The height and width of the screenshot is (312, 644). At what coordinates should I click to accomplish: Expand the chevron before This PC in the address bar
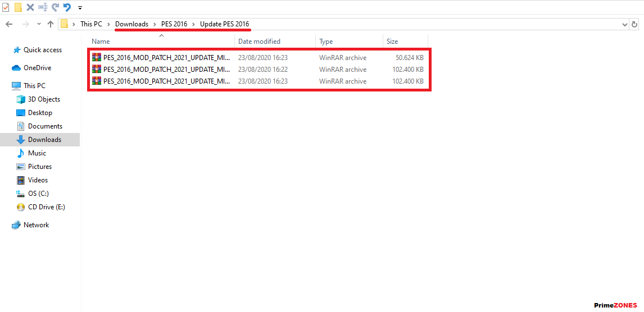tap(74, 24)
